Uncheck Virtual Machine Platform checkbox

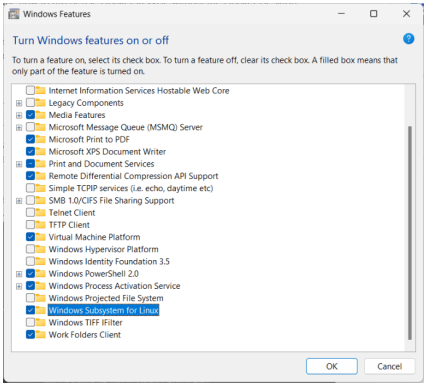(30, 237)
